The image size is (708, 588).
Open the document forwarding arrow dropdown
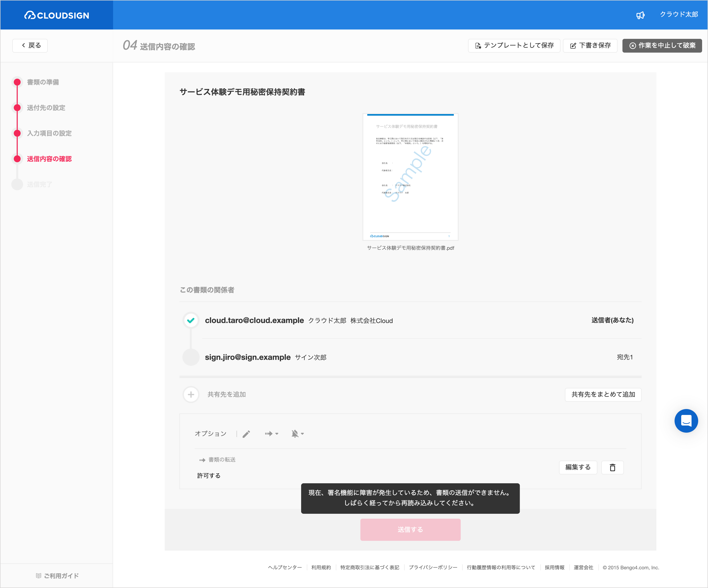(271, 434)
